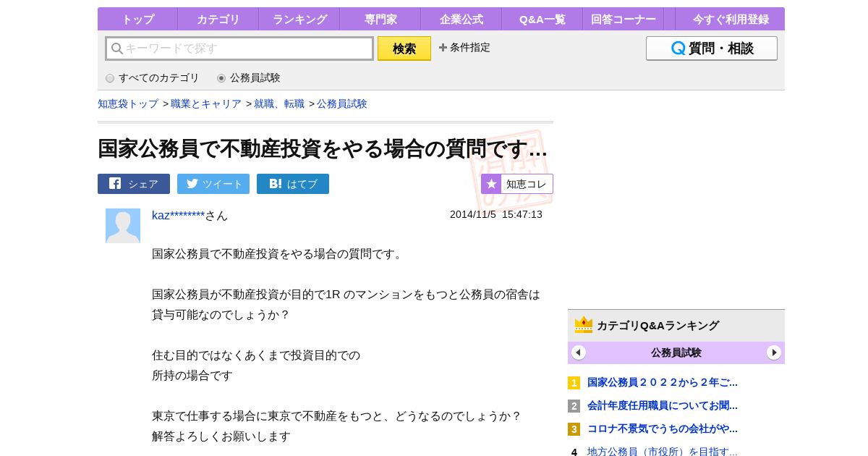This screenshot has width=868, height=456.
Task: Open rank 4 地方公務員（市役所） question
Action: tap(663, 452)
